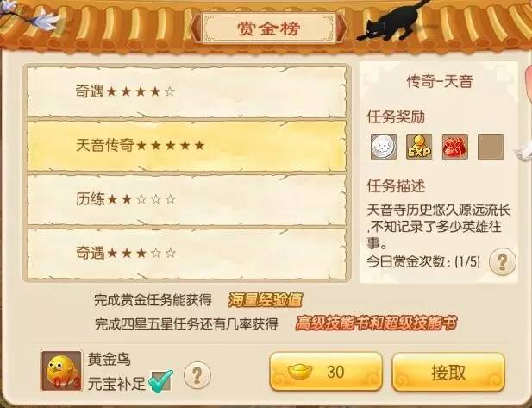This screenshot has height=408, width=532.
Task: Click the 30 元宝 refresh button
Action: pyautogui.click(x=326, y=372)
